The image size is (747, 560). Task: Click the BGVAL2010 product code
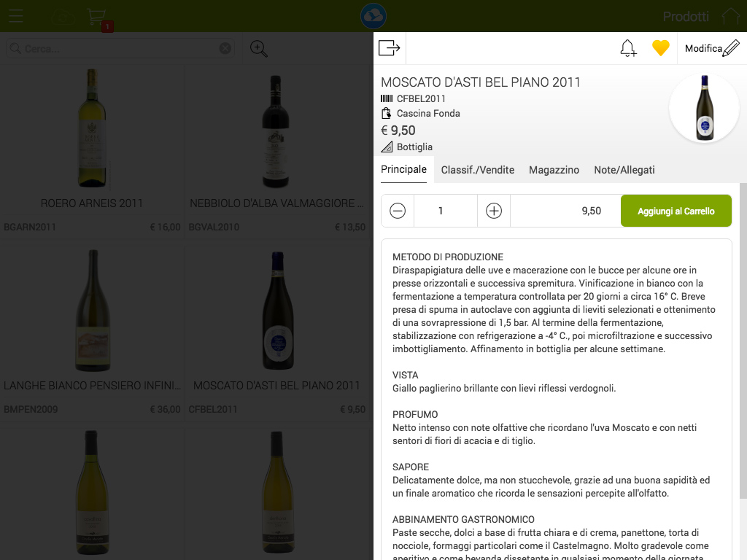coord(214,227)
